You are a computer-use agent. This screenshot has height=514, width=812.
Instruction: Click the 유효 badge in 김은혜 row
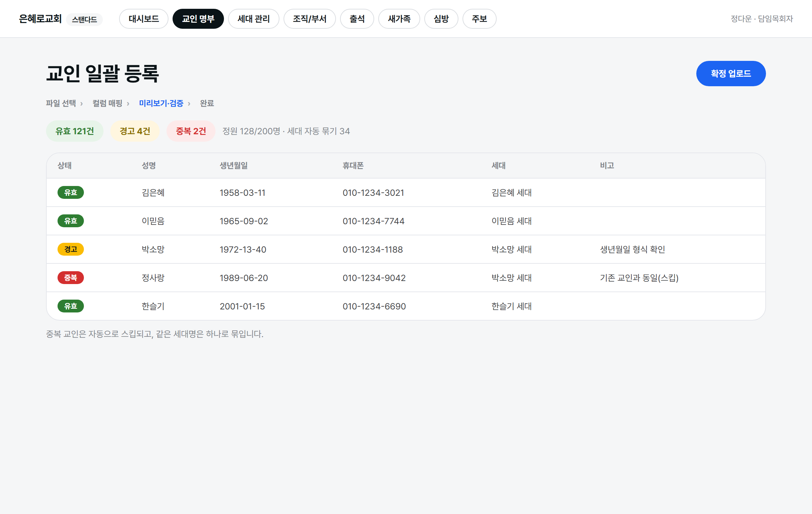tap(71, 192)
